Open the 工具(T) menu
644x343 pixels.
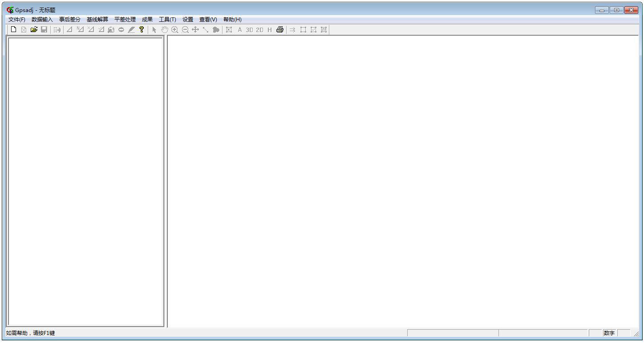click(x=167, y=20)
